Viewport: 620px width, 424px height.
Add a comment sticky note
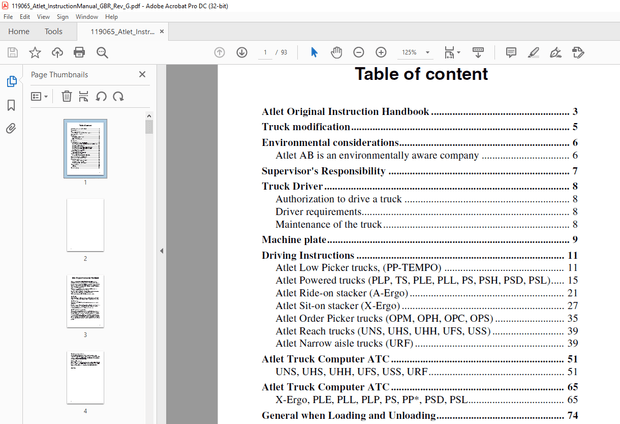point(511,52)
